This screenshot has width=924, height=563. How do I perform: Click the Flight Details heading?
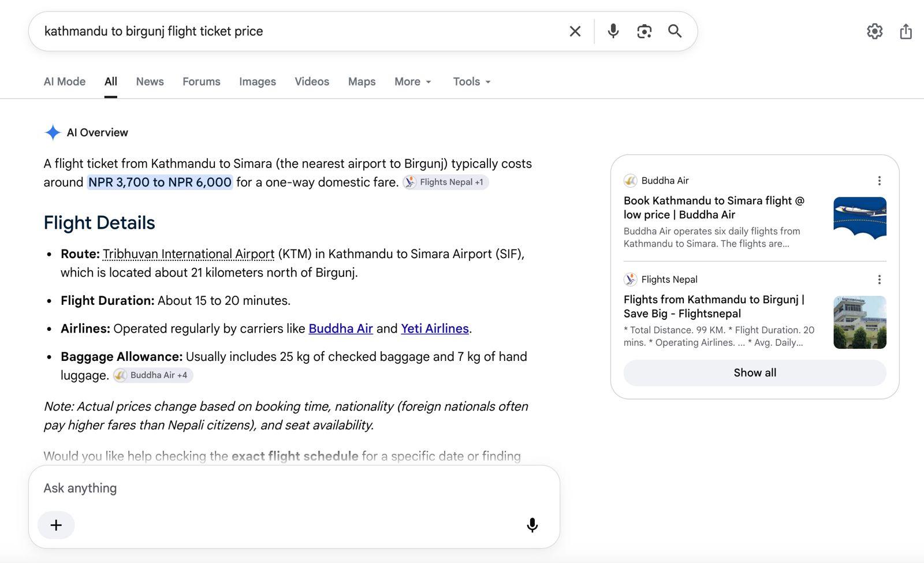pyautogui.click(x=99, y=223)
